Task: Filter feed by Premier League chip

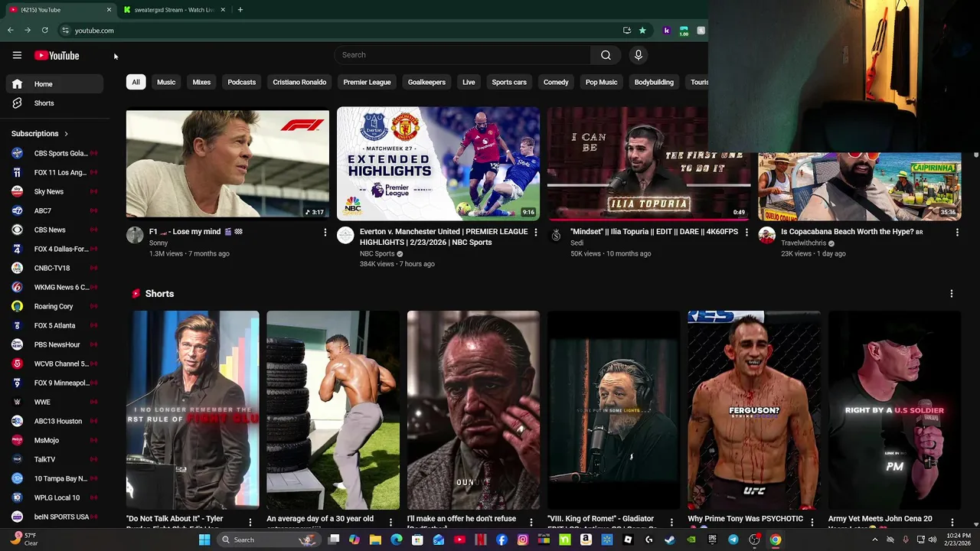Action: 367,82
